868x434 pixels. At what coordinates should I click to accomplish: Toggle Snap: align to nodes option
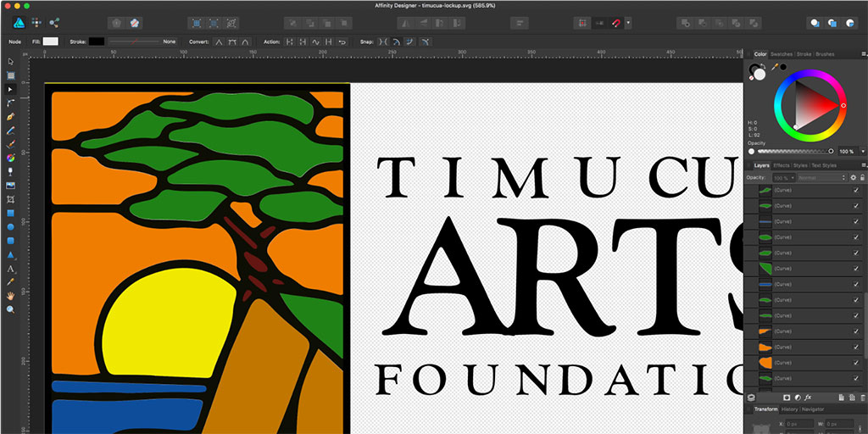click(x=383, y=42)
